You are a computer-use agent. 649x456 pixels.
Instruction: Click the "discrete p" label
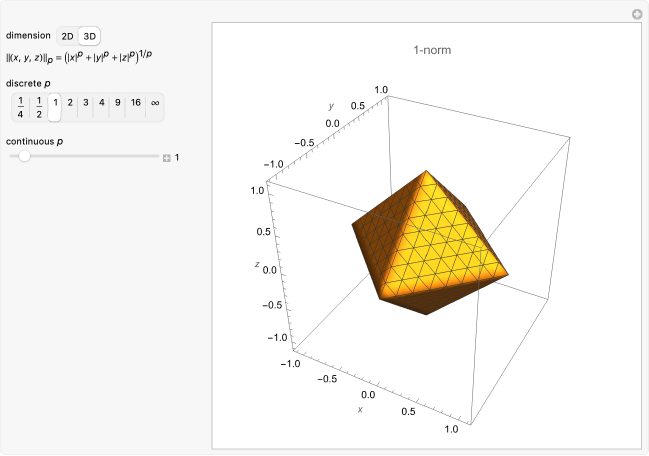[28, 81]
